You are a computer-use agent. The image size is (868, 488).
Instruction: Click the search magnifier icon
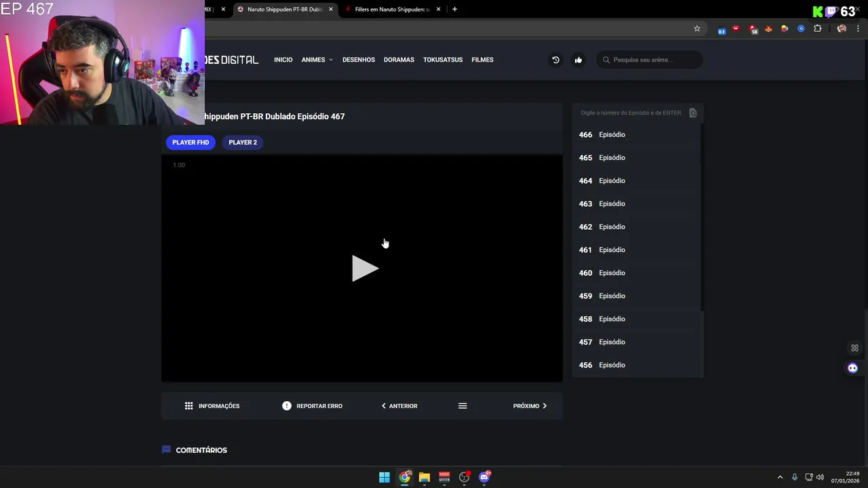pyautogui.click(x=606, y=60)
